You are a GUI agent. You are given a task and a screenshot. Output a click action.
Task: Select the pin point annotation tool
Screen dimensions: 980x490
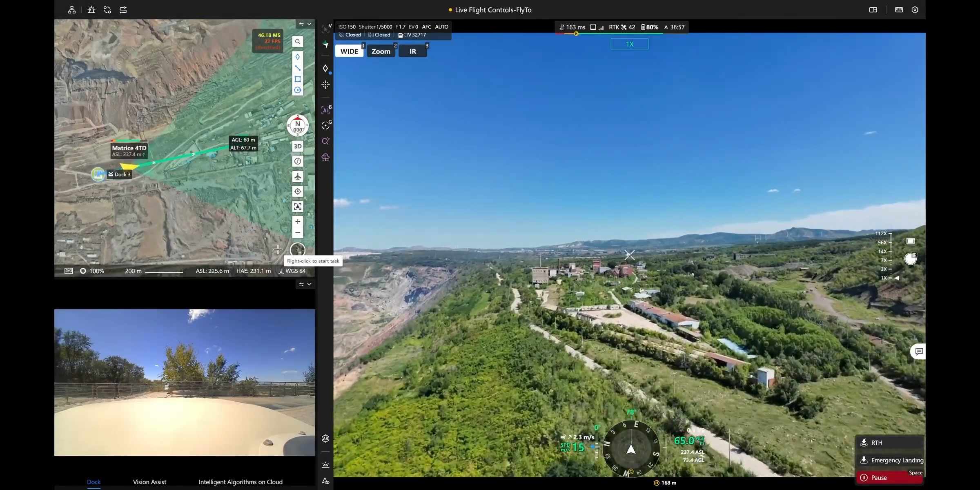(x=298, y=57)
